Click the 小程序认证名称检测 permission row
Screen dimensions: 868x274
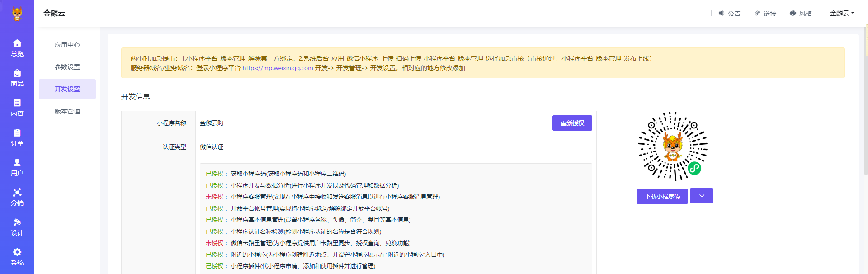[x=293, y=231]
